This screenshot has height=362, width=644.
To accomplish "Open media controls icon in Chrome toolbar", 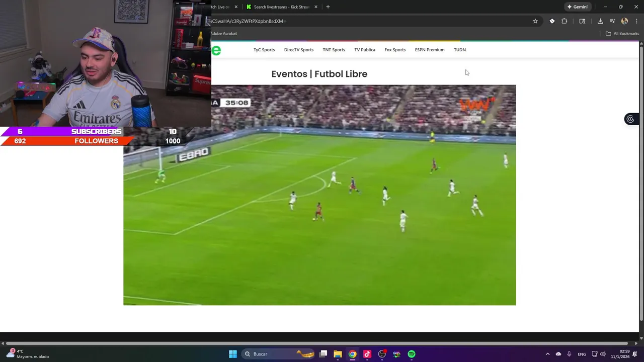I will pos(612,21).
